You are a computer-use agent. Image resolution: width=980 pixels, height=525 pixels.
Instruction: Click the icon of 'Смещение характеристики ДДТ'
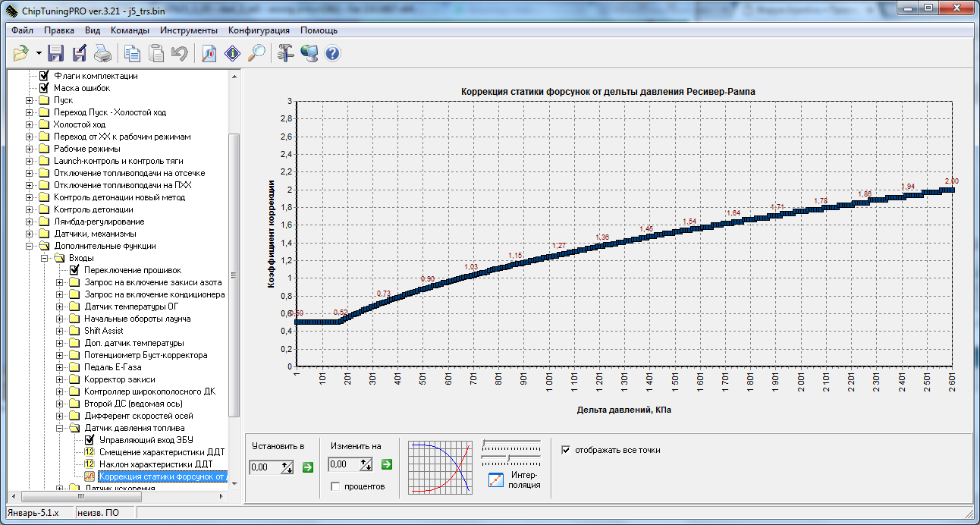pyautogui.click(x=89, y=452)
